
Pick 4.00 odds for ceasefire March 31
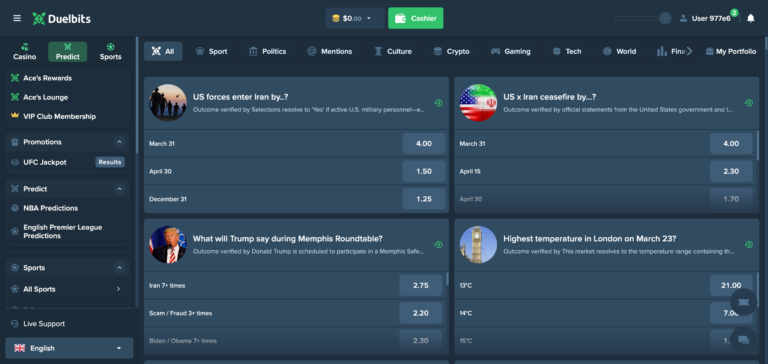731,144
